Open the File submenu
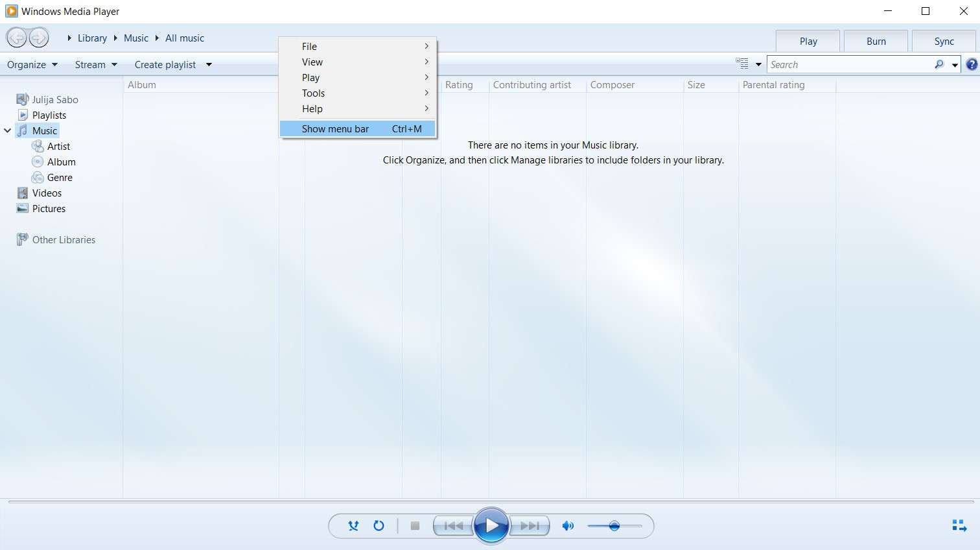The width and height of the screenshot is (980, 550). point(358,46)
